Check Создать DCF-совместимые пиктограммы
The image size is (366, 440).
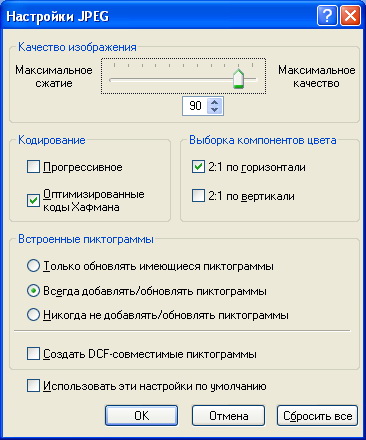33,354
